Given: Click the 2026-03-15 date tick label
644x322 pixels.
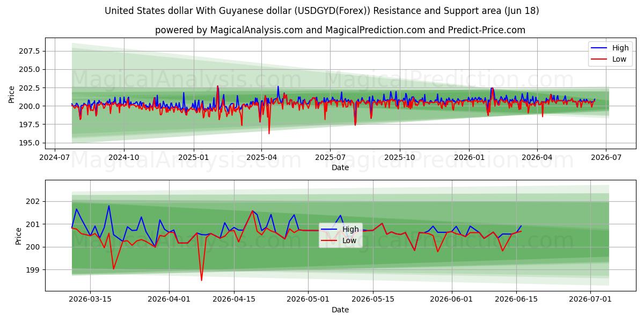Looking at the screenshot, I should 90,299.
